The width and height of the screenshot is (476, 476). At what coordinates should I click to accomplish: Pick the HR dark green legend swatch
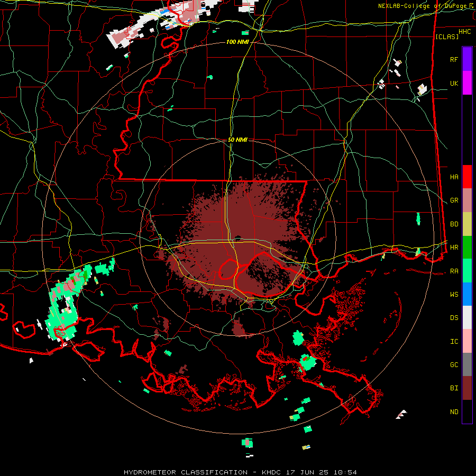(x=467, y=248)
